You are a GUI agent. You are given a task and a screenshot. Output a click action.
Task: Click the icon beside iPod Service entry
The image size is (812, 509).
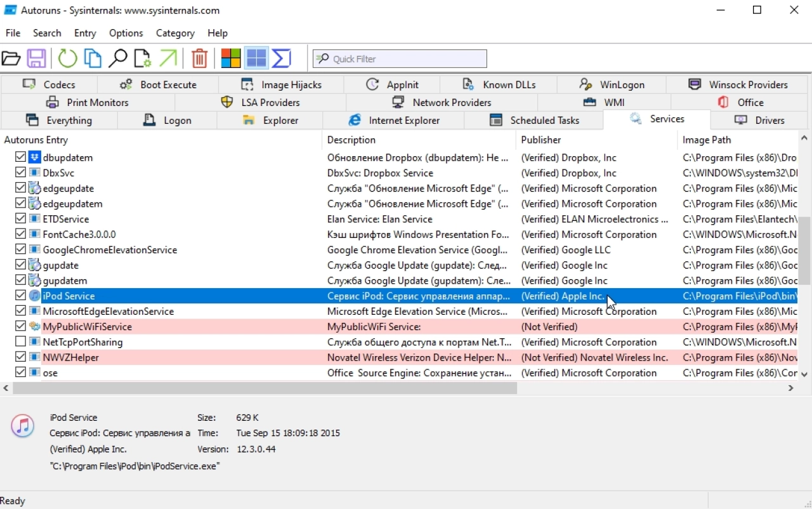(x=34, y=296)
